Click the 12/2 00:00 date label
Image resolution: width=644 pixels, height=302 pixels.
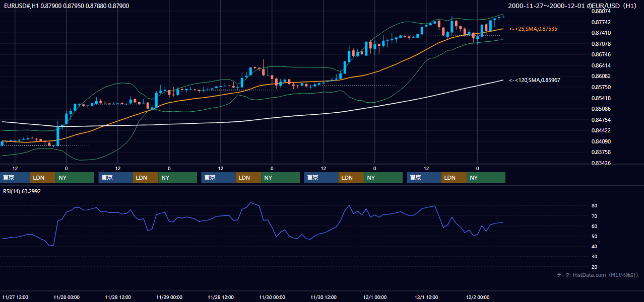tap(478, 297)
